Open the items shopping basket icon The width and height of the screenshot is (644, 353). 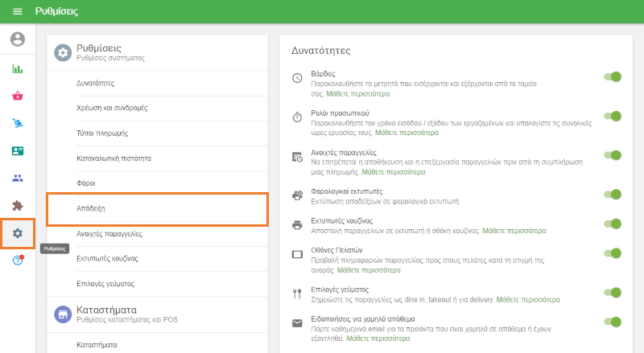point(18,96)
